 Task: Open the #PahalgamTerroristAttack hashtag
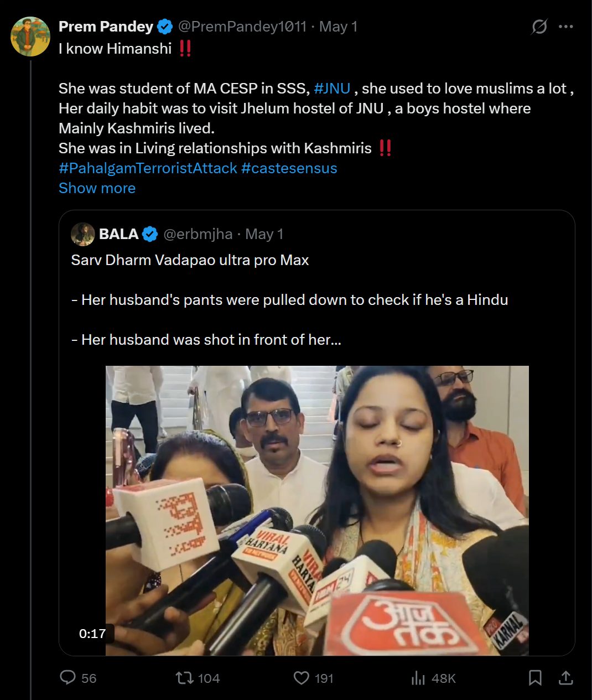coord(148,168)
